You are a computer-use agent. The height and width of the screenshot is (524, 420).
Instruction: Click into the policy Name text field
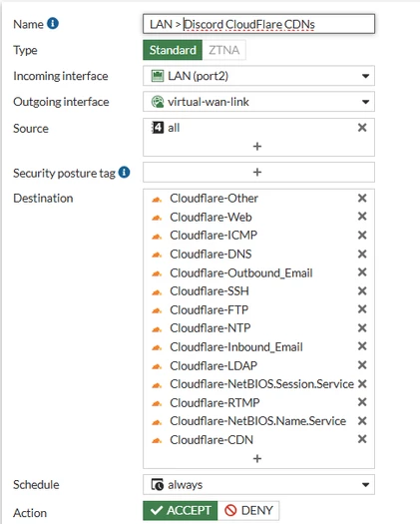coord(258,24)
